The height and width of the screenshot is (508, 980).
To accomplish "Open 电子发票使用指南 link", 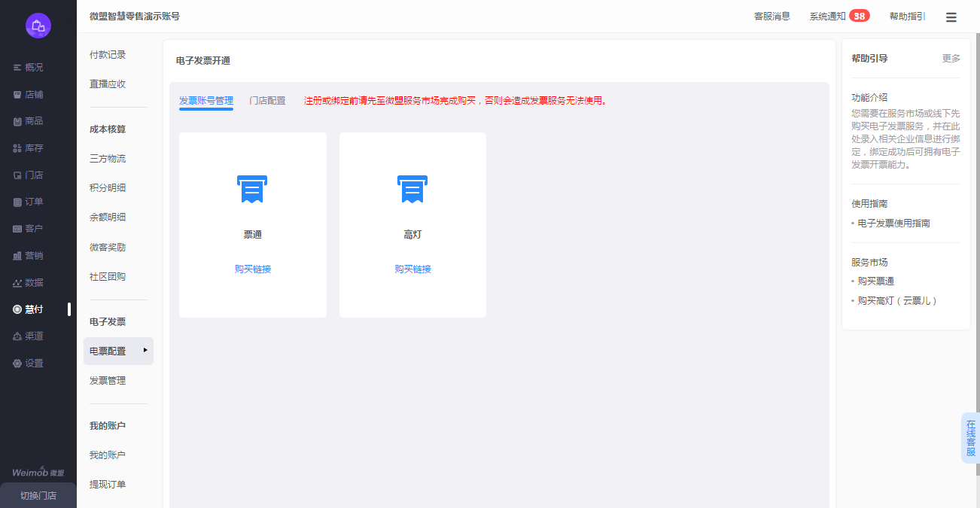I will pyautogui.click(x=894, y=224).
